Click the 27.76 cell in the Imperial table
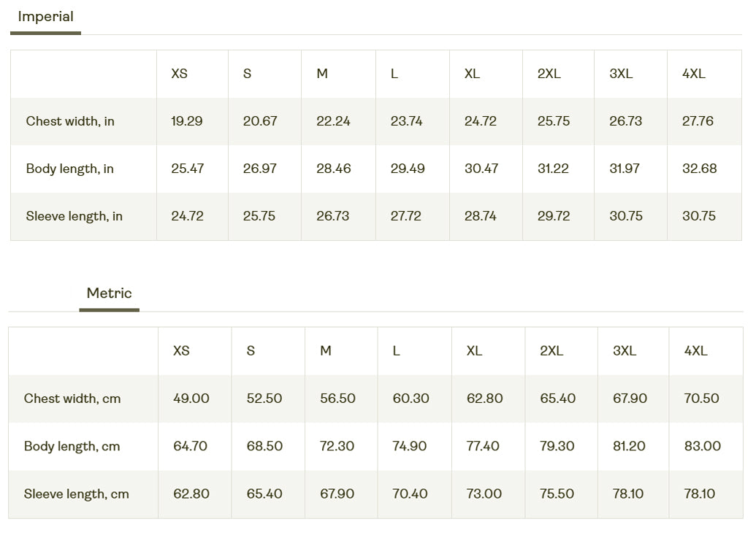The width and height of the screenshot is (756, 538). tap(698, 121)
